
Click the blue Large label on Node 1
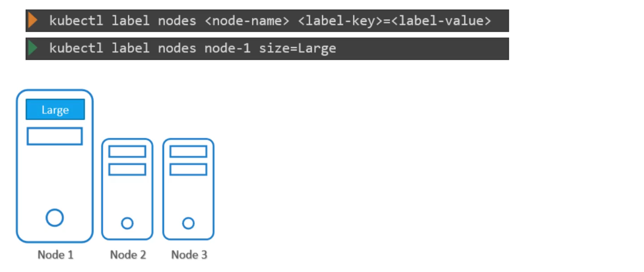click(x=55, y=110)
